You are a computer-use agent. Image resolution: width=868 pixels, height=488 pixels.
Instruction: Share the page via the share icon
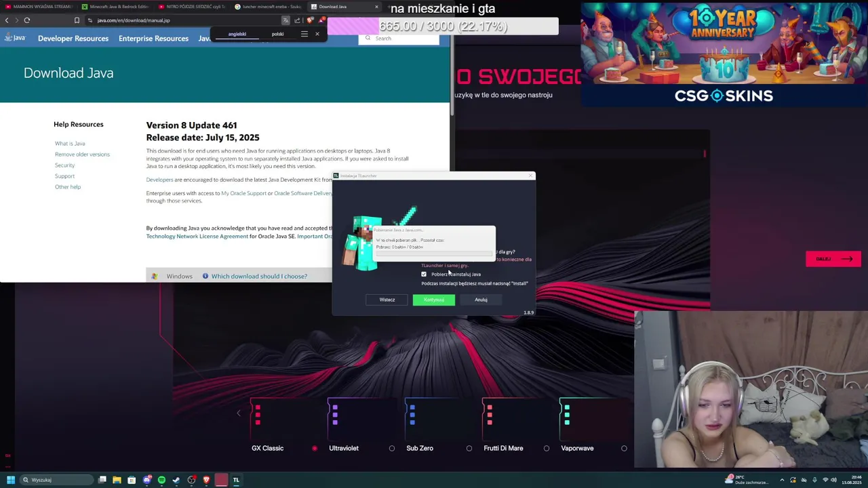297,20
